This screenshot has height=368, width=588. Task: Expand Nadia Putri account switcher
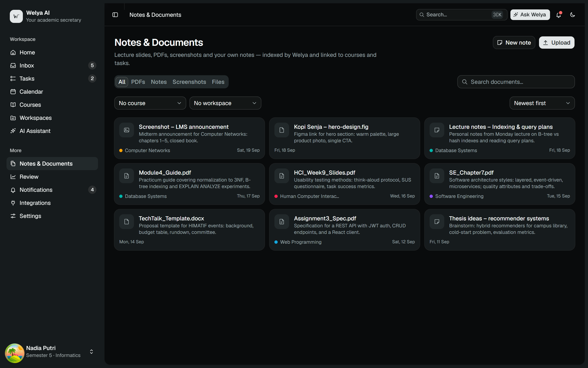[x=91, y=352]
